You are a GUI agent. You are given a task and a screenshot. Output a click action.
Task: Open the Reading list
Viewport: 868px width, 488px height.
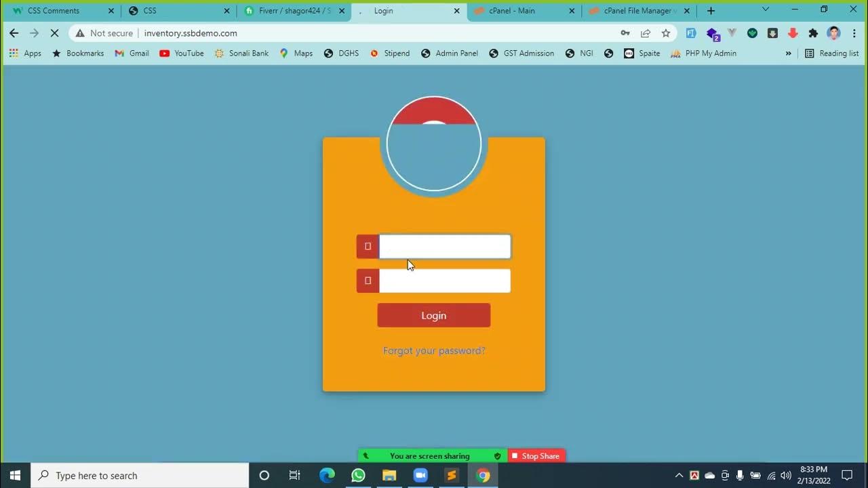click(831, 54)
